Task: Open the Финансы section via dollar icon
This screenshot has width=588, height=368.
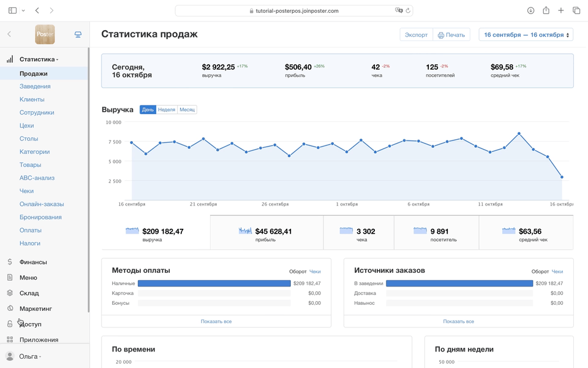Action: point(10,262)
